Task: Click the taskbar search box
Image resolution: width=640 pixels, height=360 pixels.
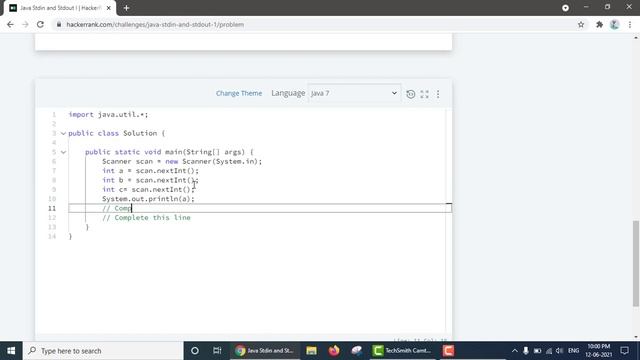Action: point(102,351)
